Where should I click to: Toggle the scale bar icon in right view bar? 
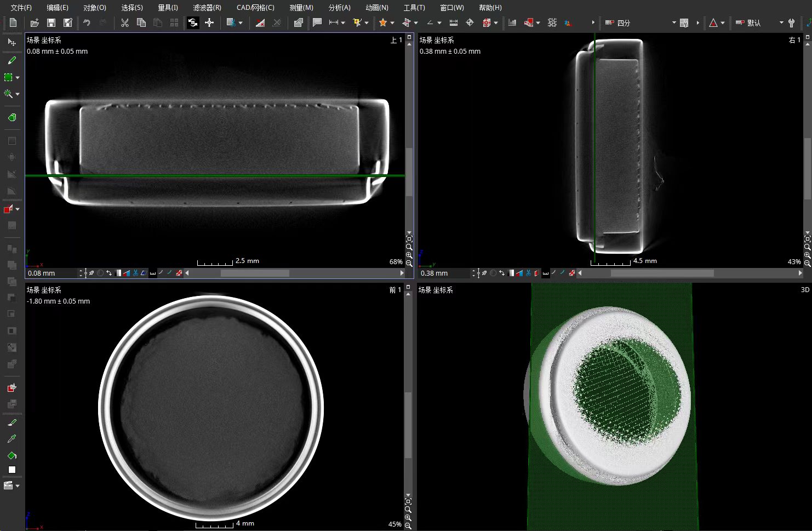[546, 273]
